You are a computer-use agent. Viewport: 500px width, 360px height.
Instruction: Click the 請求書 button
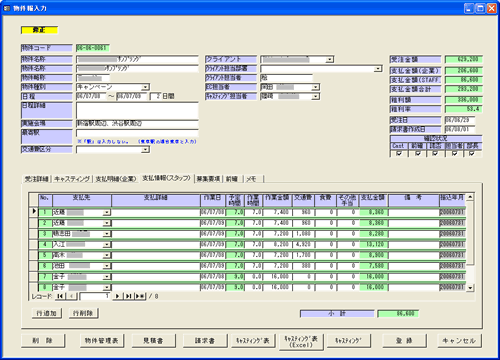click(205, 341)
